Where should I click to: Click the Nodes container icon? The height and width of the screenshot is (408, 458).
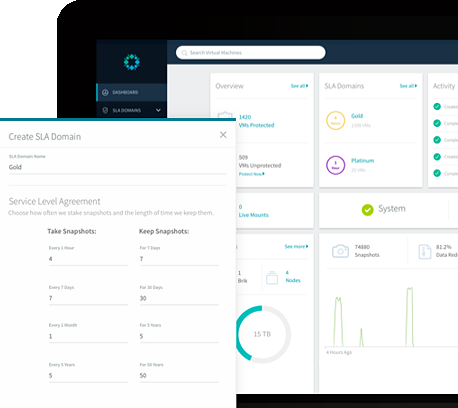point(272,278)
